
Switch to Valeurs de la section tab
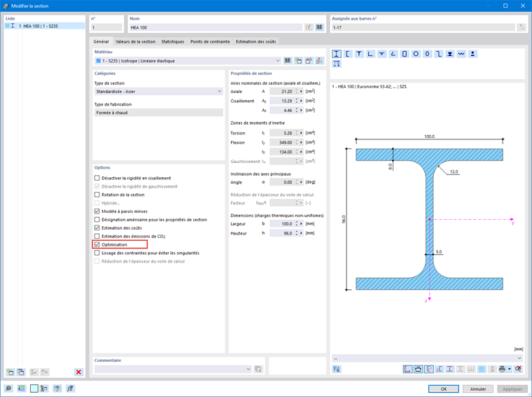coord(135,41)
